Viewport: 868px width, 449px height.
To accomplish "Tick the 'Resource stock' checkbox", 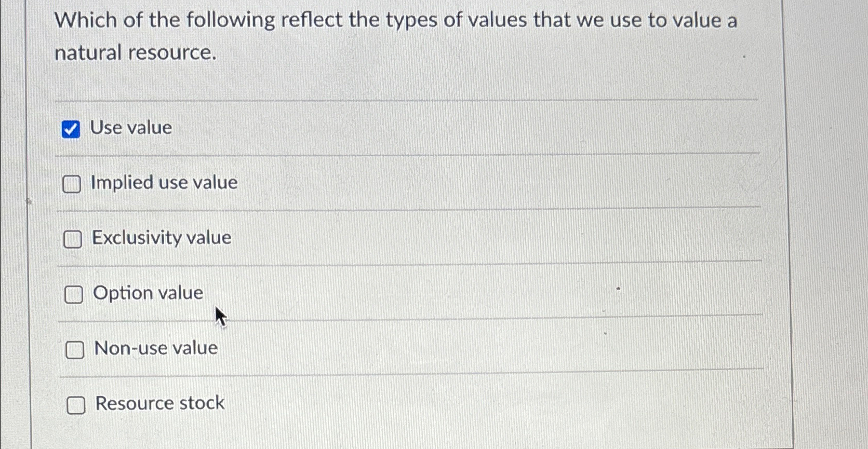I will coord(77,405).
